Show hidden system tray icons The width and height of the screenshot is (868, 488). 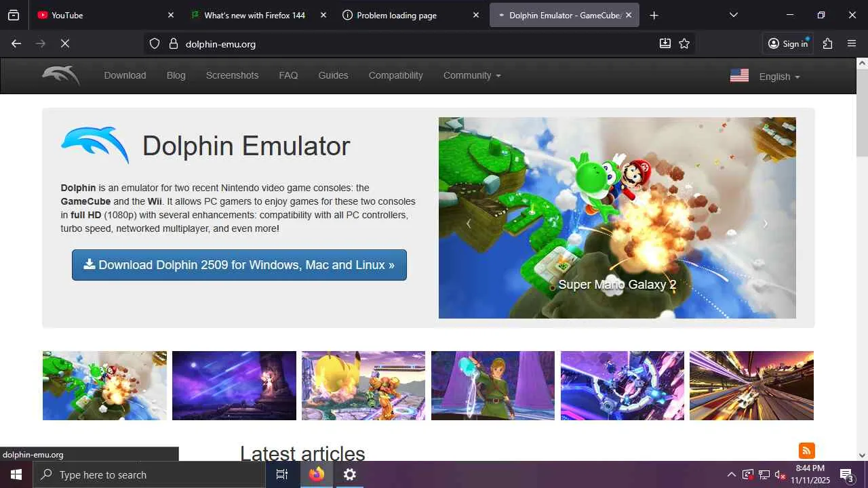tap(731, 474)
